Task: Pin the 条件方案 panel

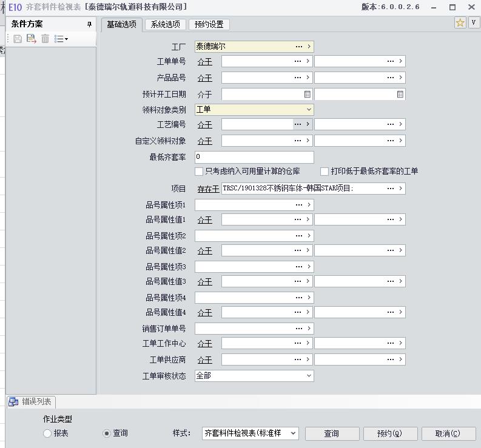Action: [89, 24]
